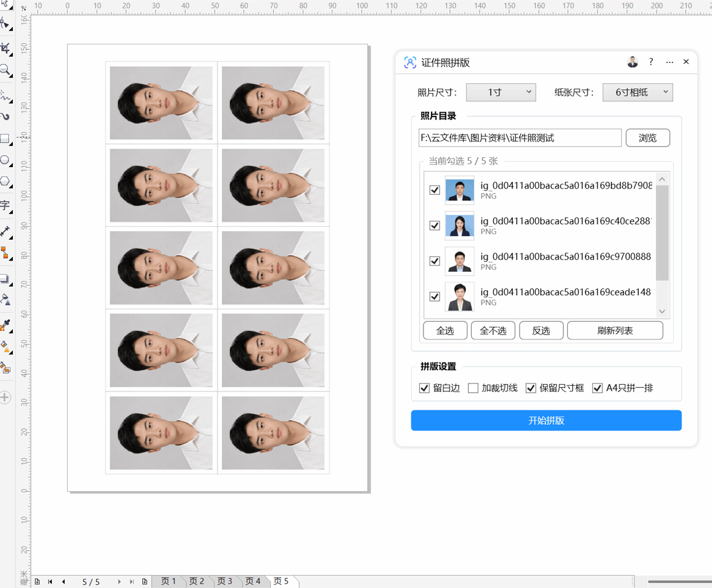
Task: Select the Interactive Fill tool
Action: tap(4, 346)
